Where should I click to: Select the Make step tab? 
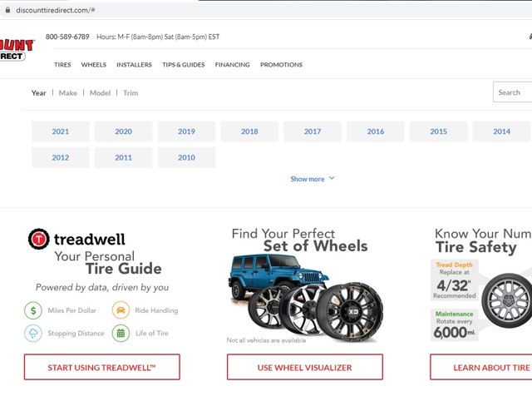coord(68,92)
